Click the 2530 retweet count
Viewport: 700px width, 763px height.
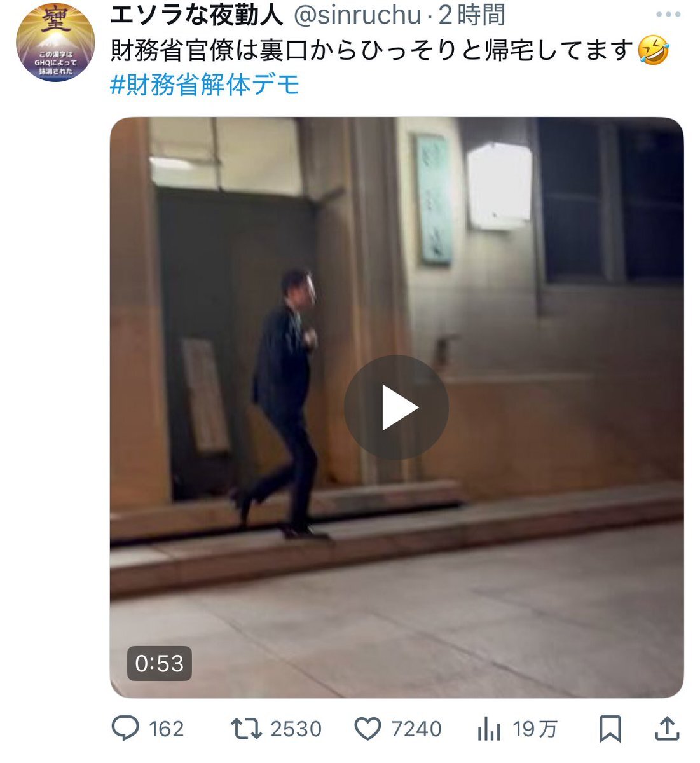tap(296, 729)
